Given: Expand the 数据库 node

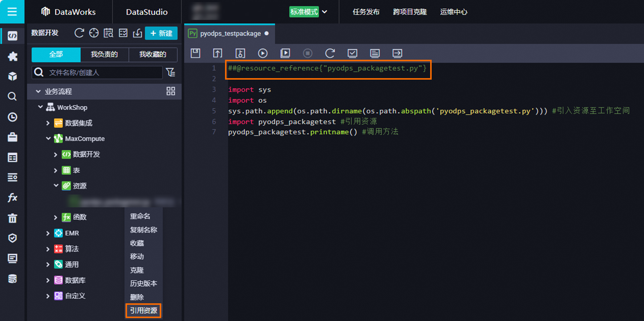Looking at the screenshot, I should point(48,280).
